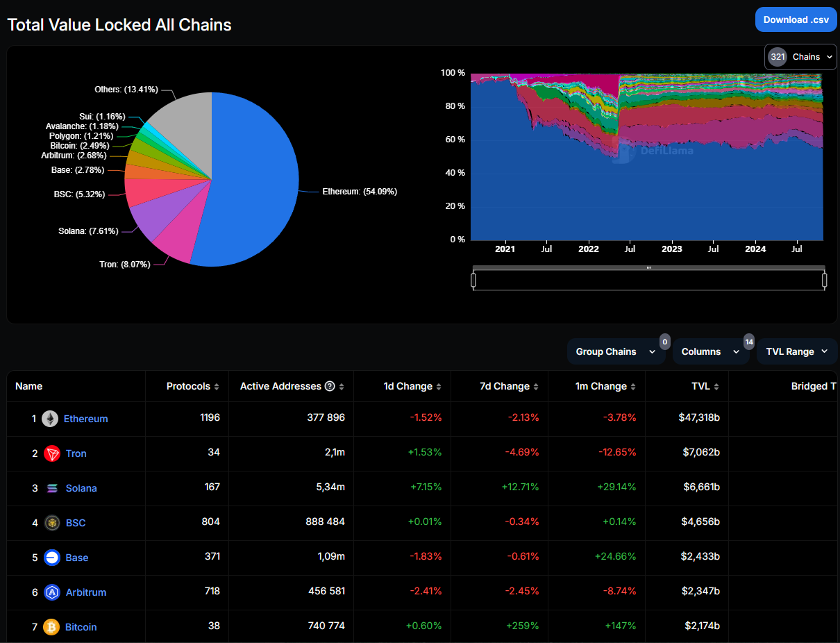Image resolution: width=840 pixels, height=643 pixels.
Task: Click the left handle of chart range slider
Action: coord(473,280)
